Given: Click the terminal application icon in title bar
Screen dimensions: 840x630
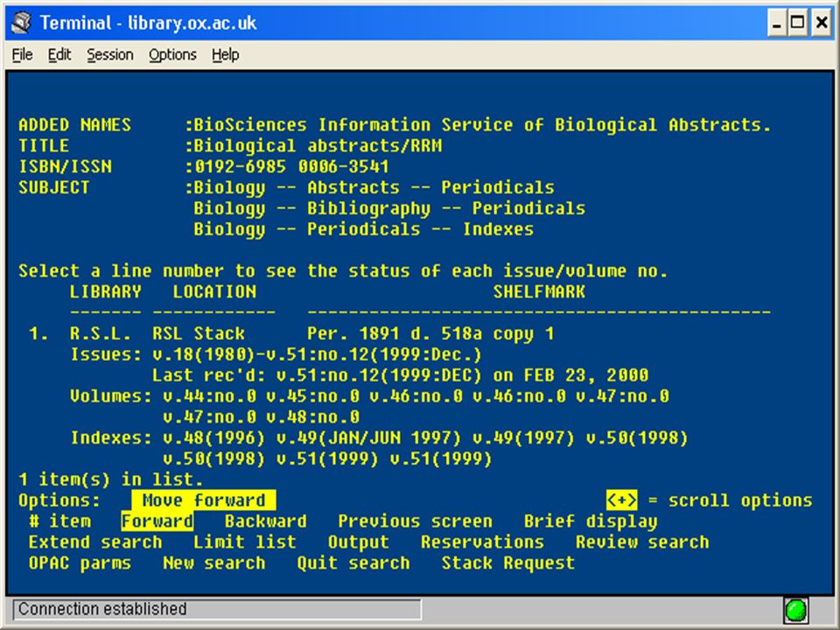Looking at the screenshot, I should (22, 23).
